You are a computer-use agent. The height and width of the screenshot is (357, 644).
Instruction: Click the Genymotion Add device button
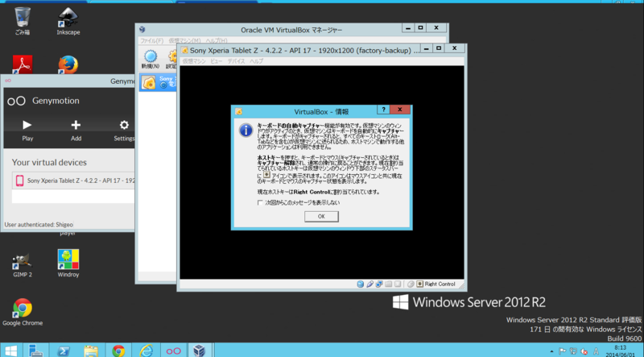coord(76,130)
